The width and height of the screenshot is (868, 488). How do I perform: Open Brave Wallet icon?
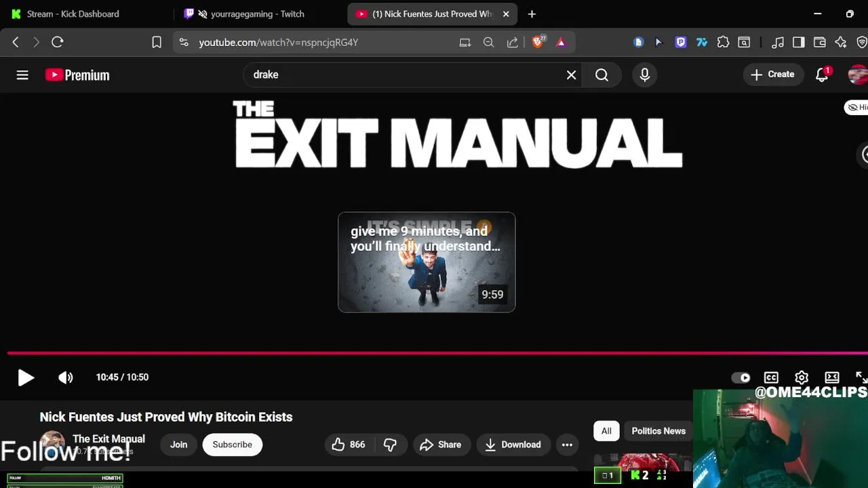[820, 42]
